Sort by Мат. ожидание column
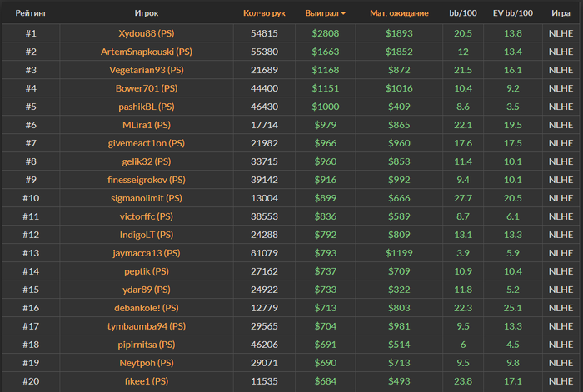The image size is (583, 392). click(x=399, y=13)
